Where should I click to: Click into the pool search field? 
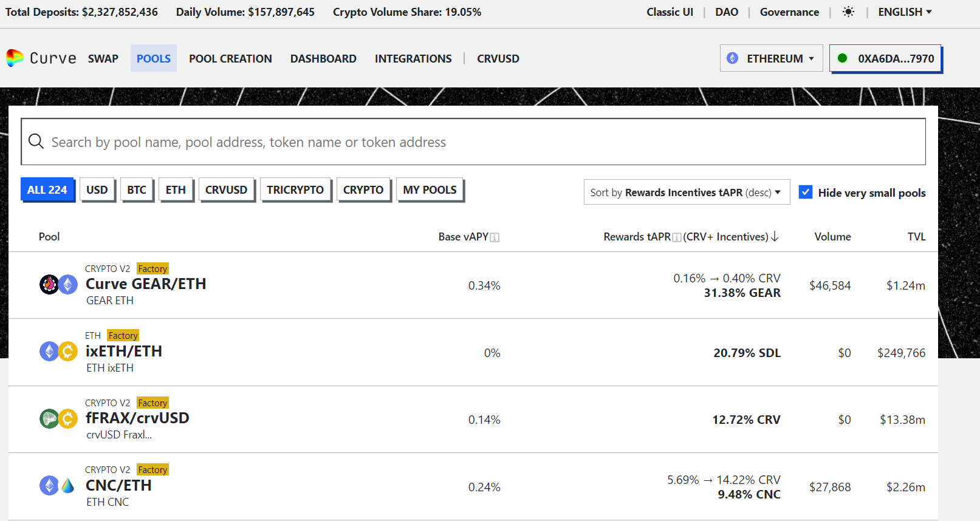tap(473, 141)
